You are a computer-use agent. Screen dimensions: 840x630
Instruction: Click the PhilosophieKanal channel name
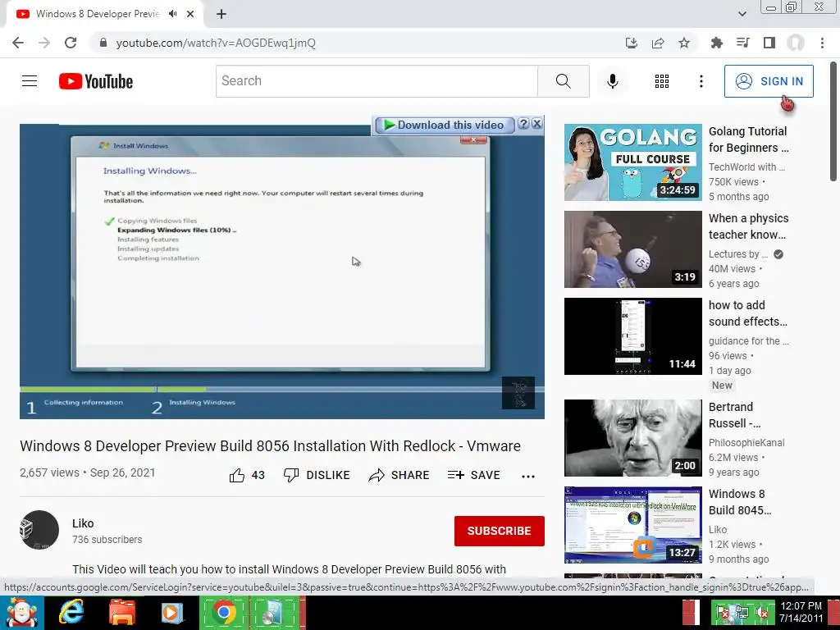(x=746, y=442)
